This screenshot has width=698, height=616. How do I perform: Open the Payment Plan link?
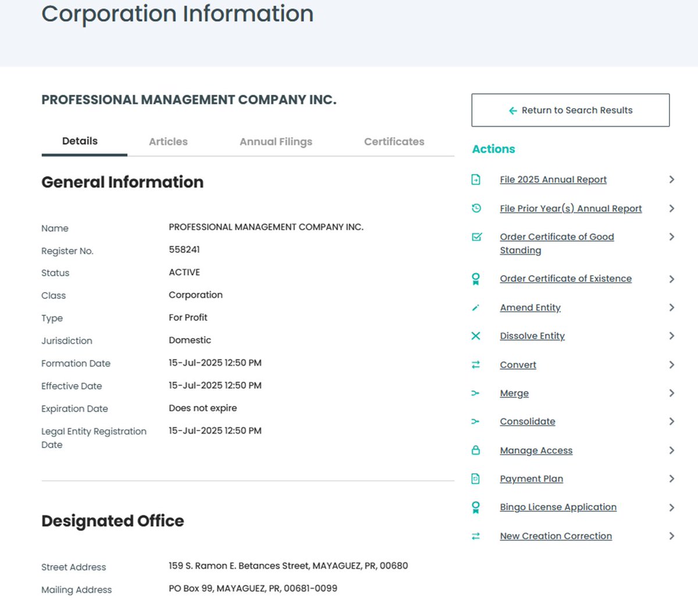(x=532, y=479)
